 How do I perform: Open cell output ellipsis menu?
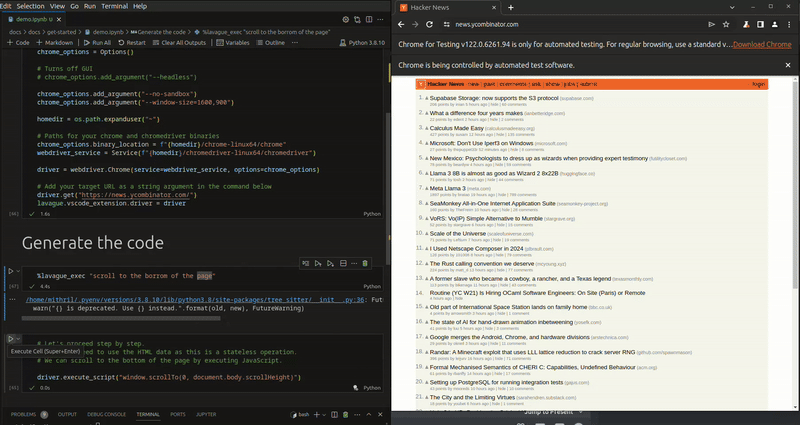[x=12, y=299]
